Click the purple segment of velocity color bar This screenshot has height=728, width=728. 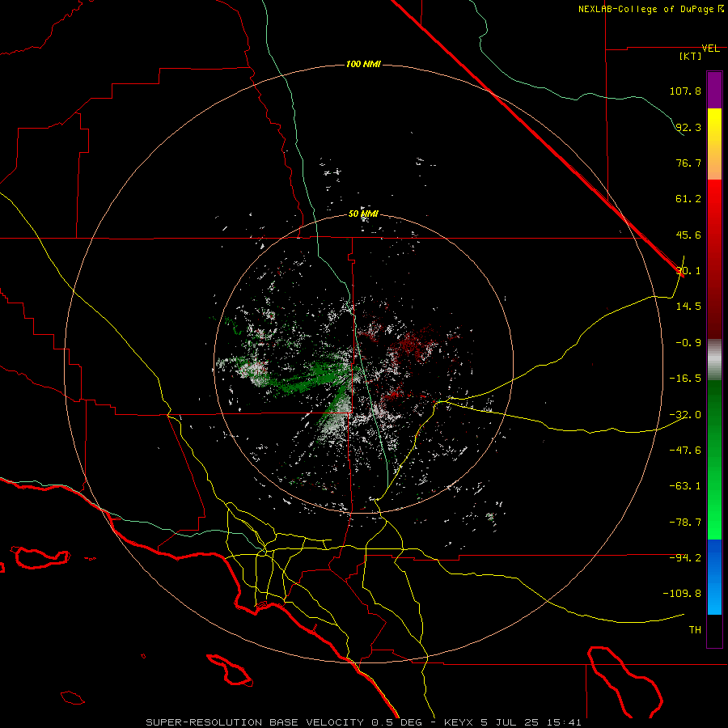pyautogui.click(x=714, y=90)
